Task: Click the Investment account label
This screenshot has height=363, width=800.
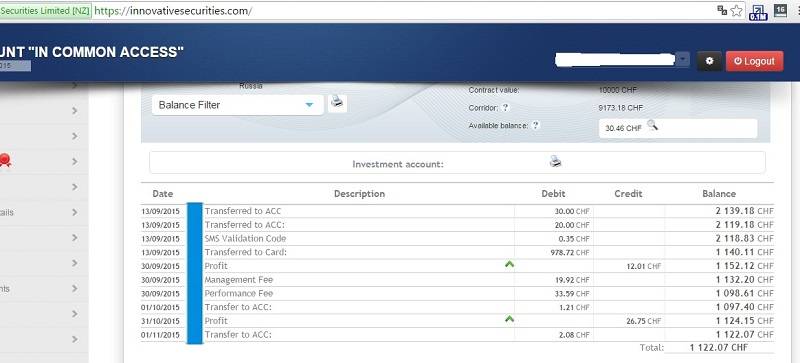Action: point(398,164)
